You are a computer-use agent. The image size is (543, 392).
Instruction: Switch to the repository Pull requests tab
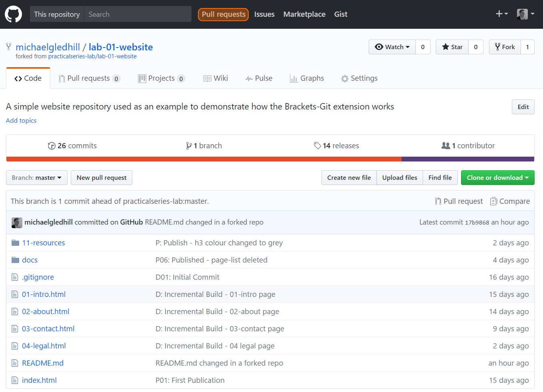[89, 78]
